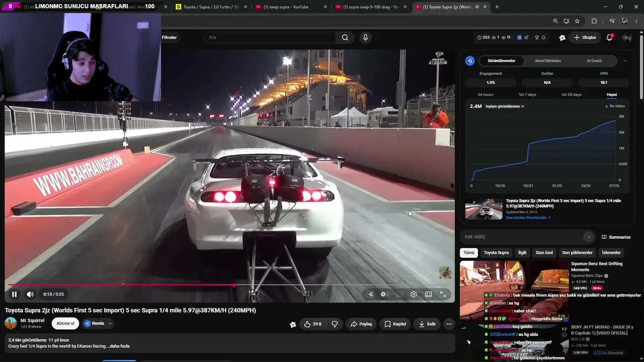Send the Ask vidIQ query arrow
This screenshot has height=362, width=644.
[589, 237]
